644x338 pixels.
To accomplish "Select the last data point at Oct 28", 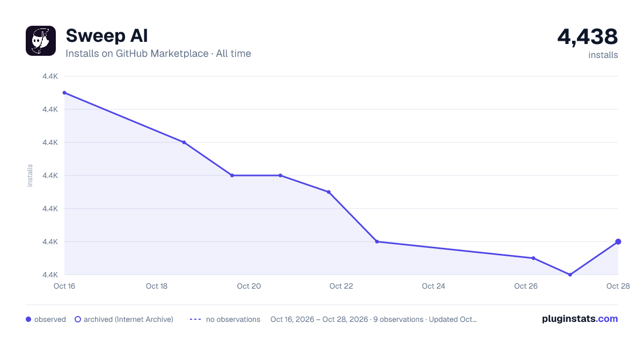I will coord(618,241).
